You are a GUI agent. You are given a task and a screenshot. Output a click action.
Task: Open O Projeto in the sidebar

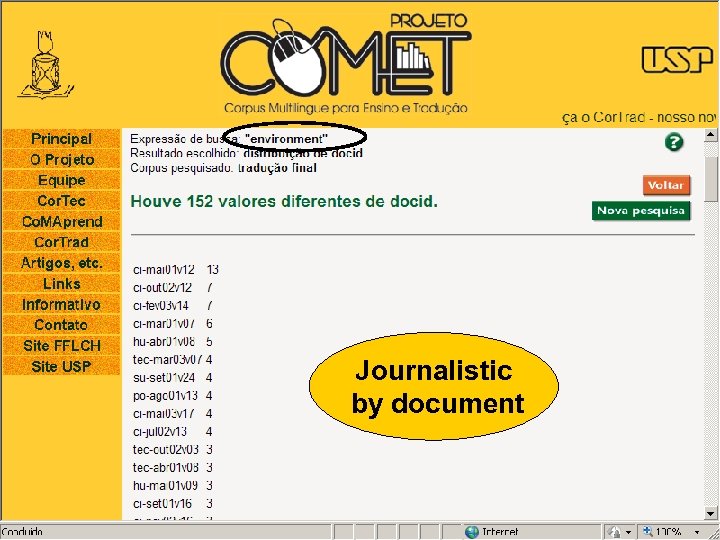(61, 159)
